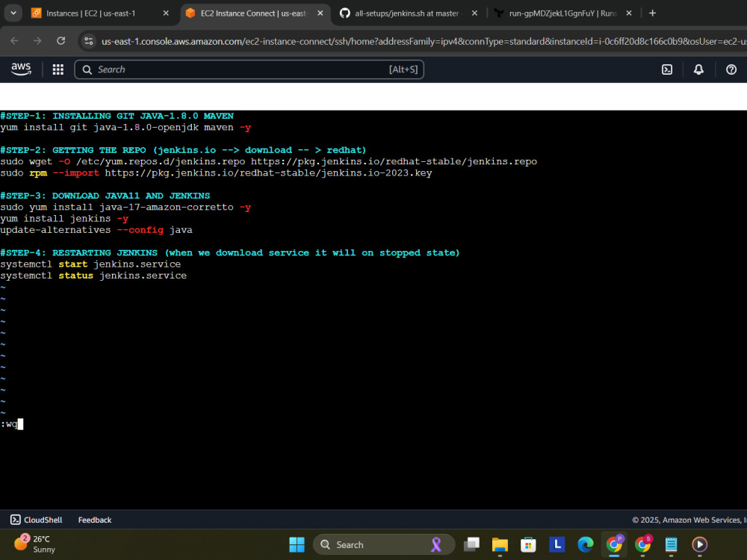The width and height of the screenshot is (747, 560).
Task: Open the tab search dropdown arrow
Action: (x=13, y=13)
